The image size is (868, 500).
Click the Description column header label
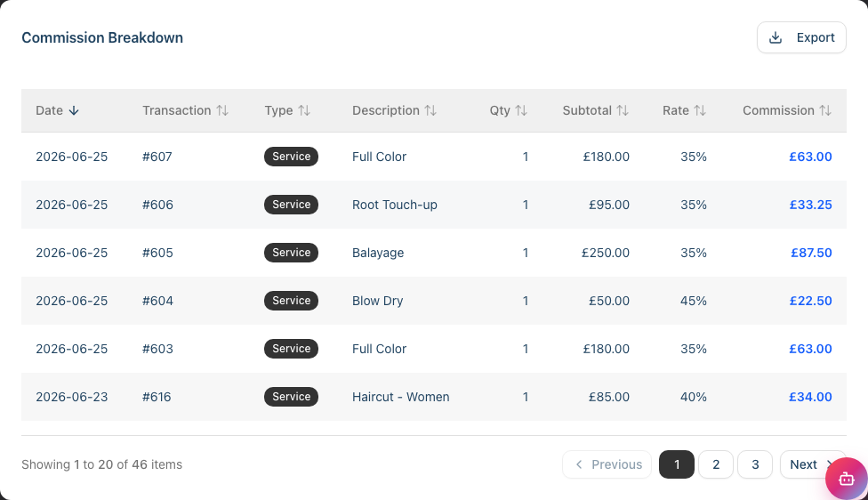point(386,110)
